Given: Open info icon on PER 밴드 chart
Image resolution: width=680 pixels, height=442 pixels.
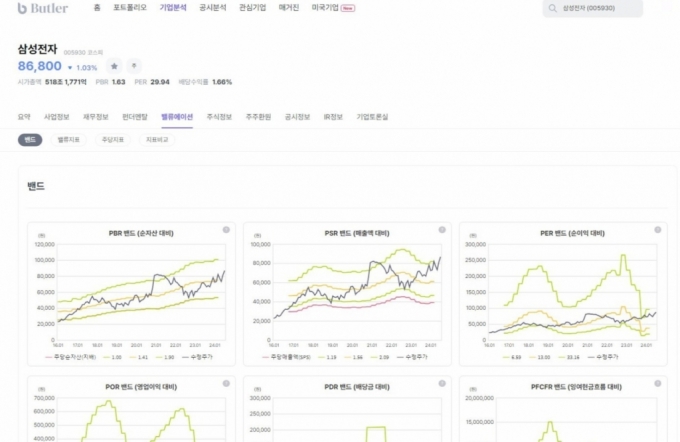Looking at the screenshot, I should (658, 230).
